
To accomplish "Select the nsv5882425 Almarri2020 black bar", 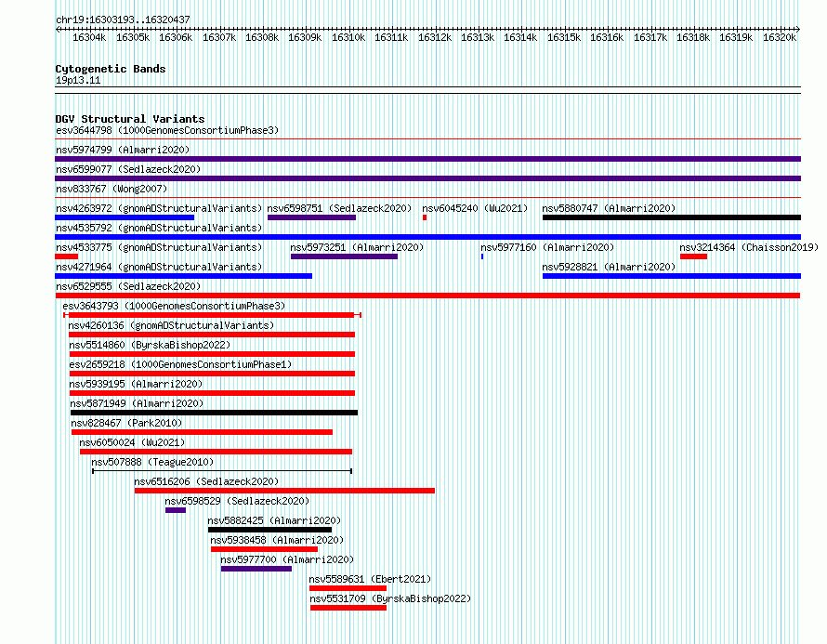I will tap(270, 530).
